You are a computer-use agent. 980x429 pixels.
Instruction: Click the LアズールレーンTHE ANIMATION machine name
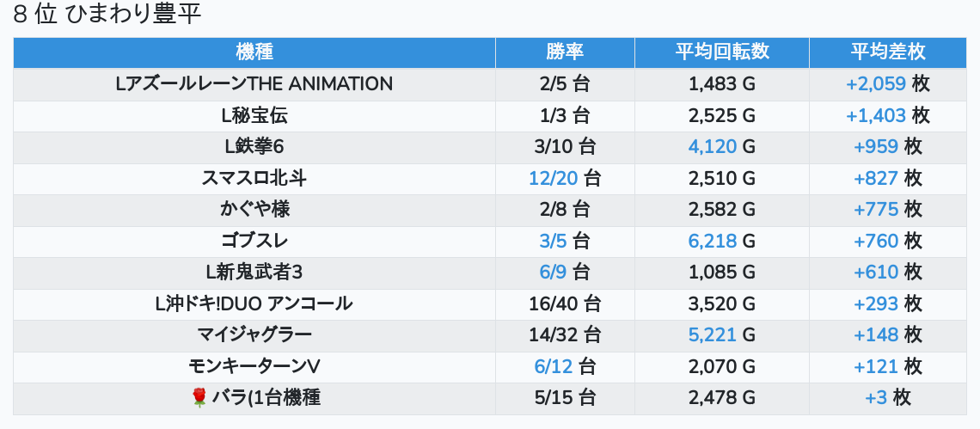(x=254, y=84)
